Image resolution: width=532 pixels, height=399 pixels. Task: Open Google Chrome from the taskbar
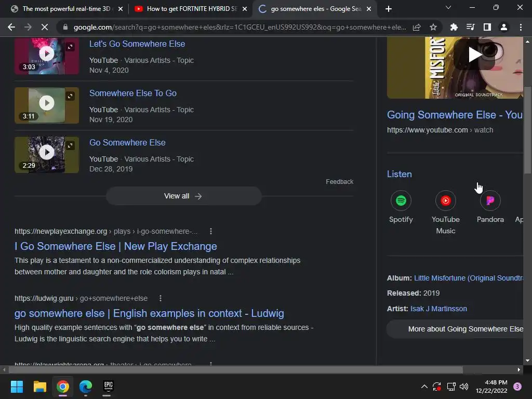click(x=63, y=387)
